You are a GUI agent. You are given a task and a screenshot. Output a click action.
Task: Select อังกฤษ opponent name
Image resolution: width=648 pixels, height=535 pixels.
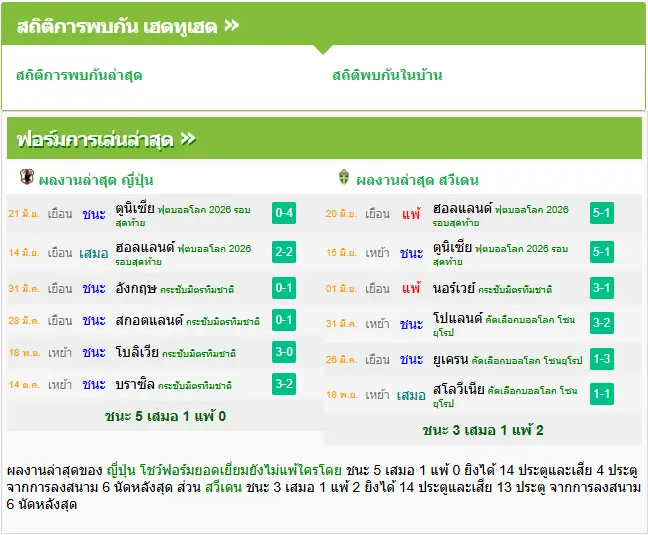(x=136, y=288)
